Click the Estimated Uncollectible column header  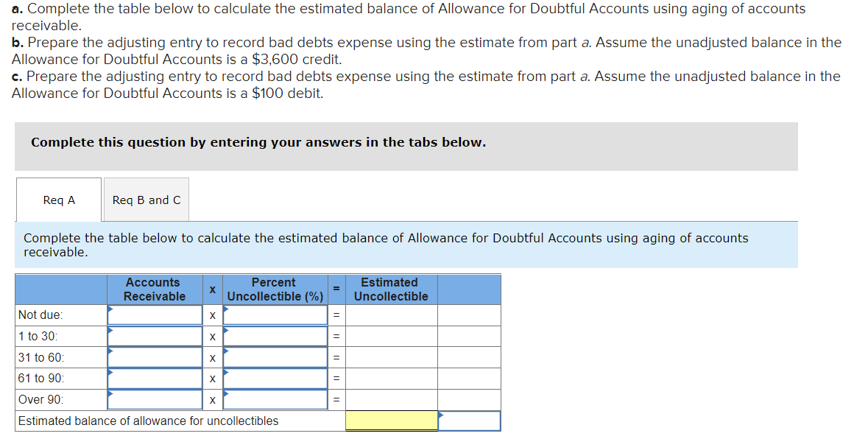[391, 289]
